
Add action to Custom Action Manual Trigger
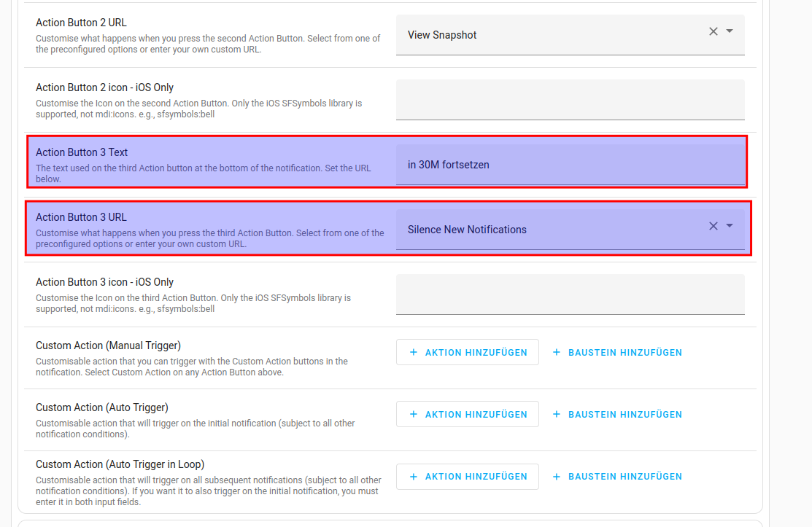point(468,352)
